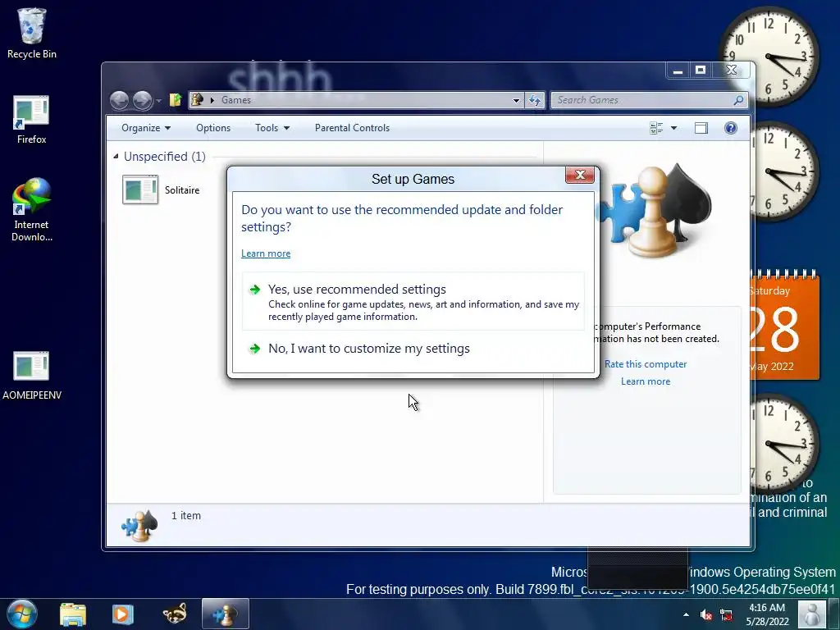Click the folder up icon beside address bar
The image size is (840, 630).
176,100
